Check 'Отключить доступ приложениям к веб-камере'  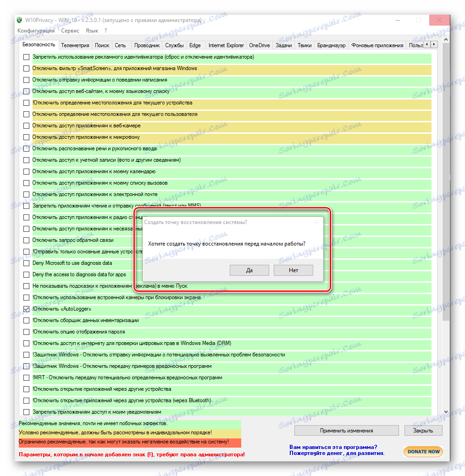tap(26, 126)
